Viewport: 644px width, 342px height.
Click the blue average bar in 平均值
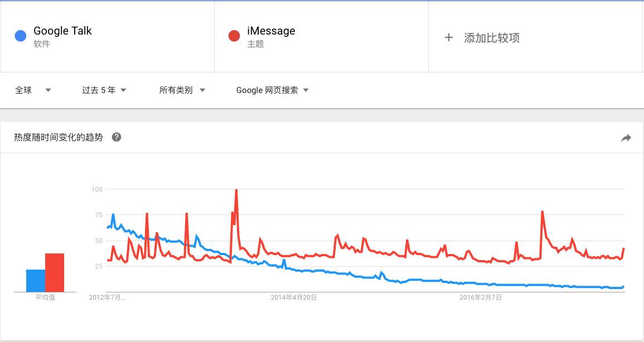[x=36, y=281]
